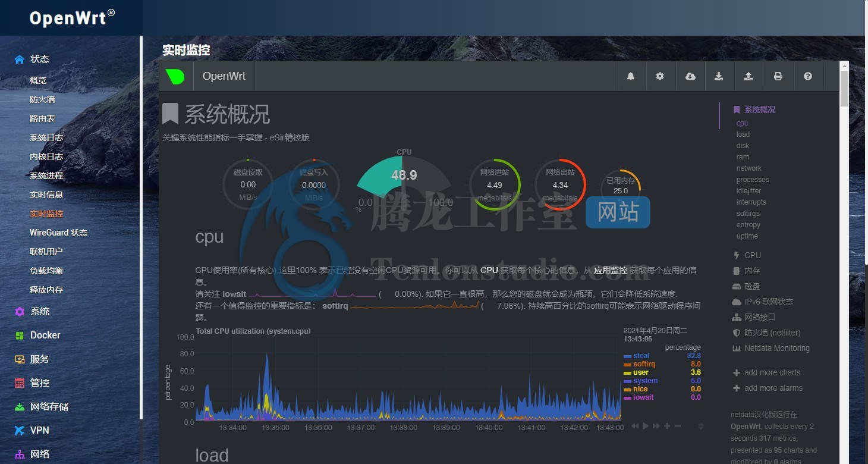868x464 pixels.
Task: Click the 系统 gear icon in sidebar
Action: coord(20,312)
